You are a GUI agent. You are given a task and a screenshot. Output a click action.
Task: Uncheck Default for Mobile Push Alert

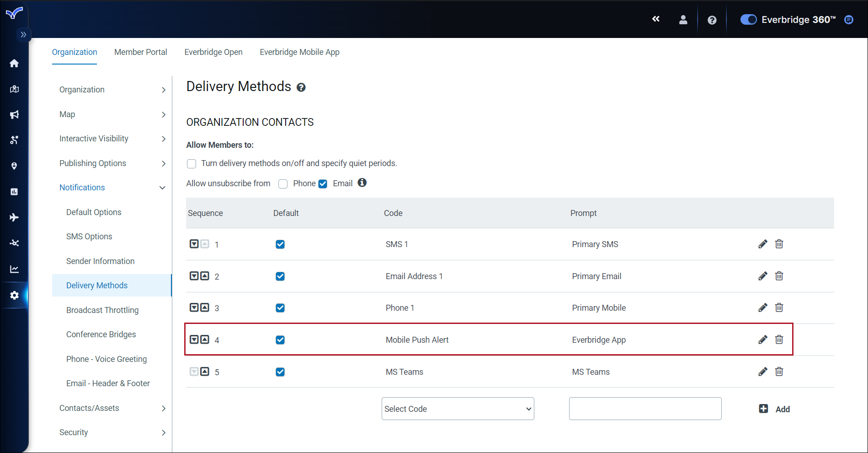click(280, 340)
